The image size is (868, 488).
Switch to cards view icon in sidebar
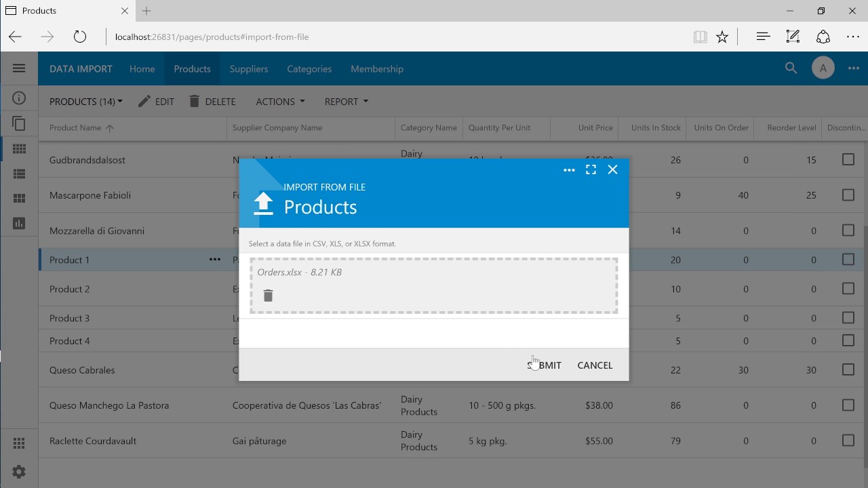coord(19,199)
